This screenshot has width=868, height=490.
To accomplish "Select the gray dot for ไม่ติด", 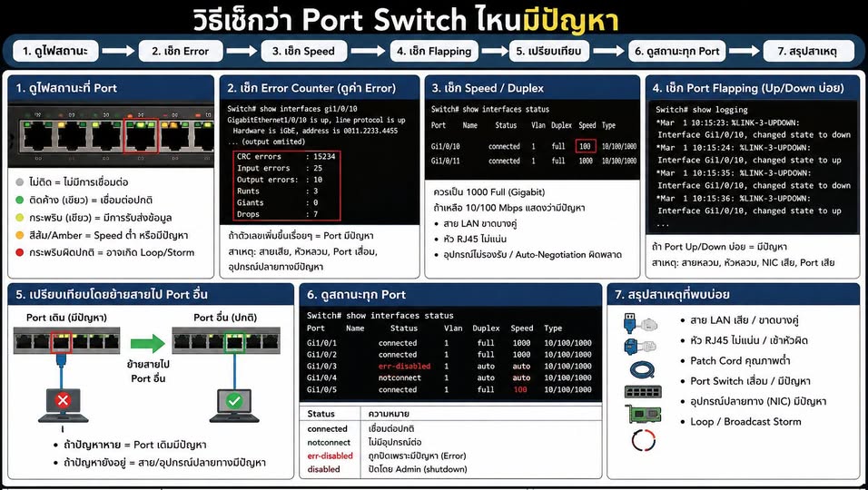I will click(x=20, y=182).
